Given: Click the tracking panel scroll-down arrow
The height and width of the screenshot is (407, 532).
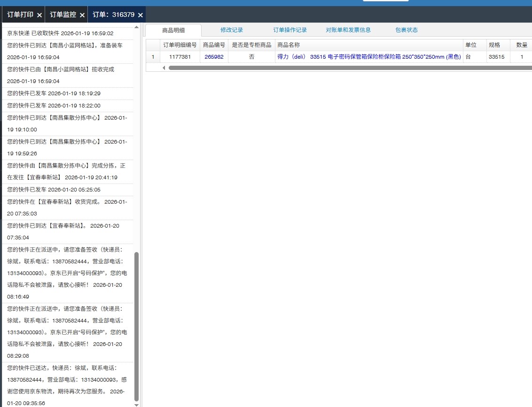Looking at the screenshot, I should pos(137,404).
